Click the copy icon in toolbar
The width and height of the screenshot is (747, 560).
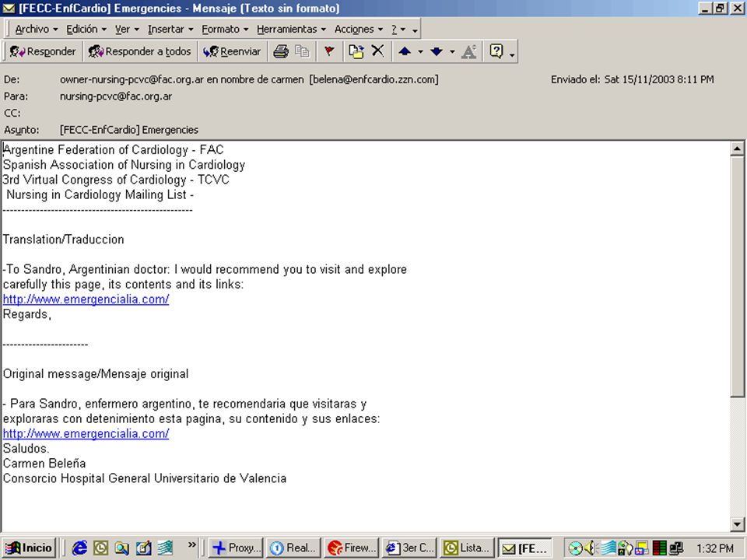[302, 51]
